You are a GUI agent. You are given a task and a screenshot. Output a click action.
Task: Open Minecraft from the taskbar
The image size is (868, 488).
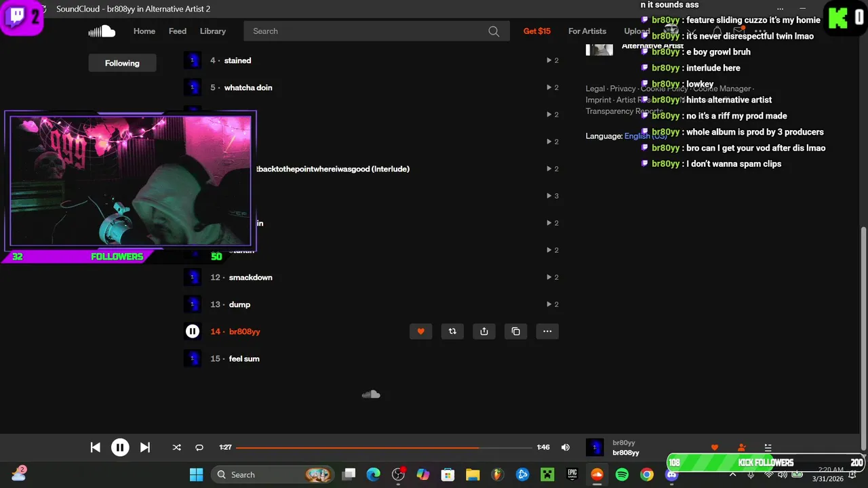point(547,474)
